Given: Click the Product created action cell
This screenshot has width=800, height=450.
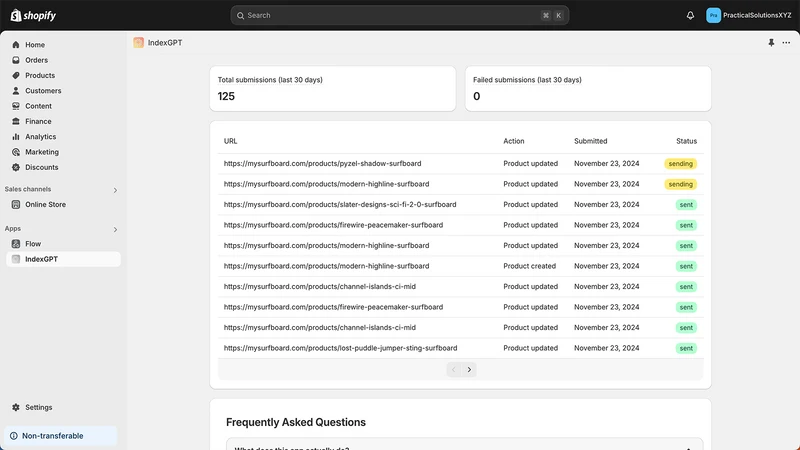Looking at the screenshot, I should 530,266.
